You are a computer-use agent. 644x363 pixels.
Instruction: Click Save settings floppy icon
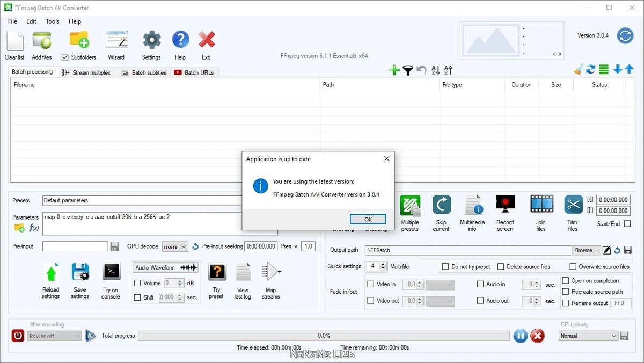[x=80, y=273]
